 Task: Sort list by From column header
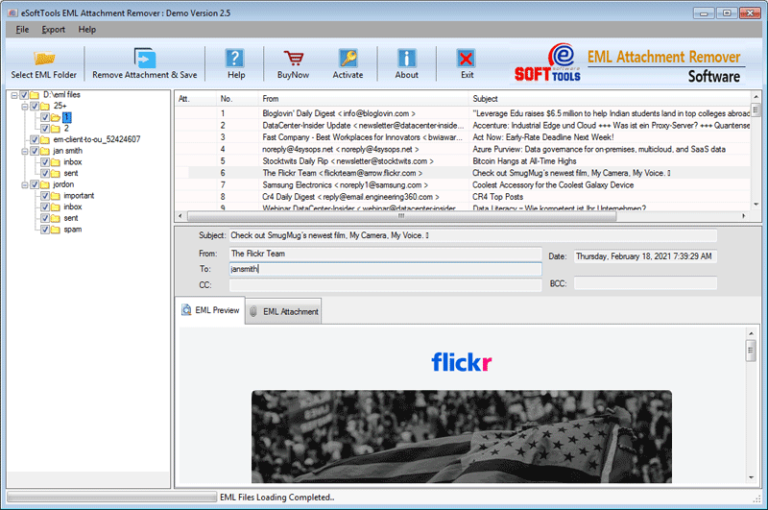(363, 98)
